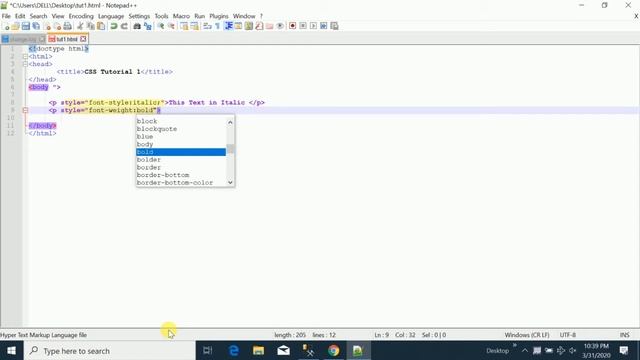Open the Plugins menu

(219, 16)
